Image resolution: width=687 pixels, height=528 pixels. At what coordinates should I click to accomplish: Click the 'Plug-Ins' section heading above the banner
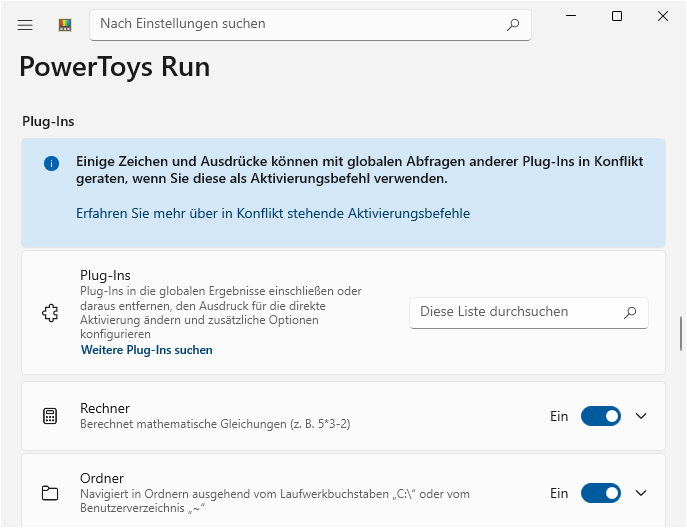click(48, 121)
